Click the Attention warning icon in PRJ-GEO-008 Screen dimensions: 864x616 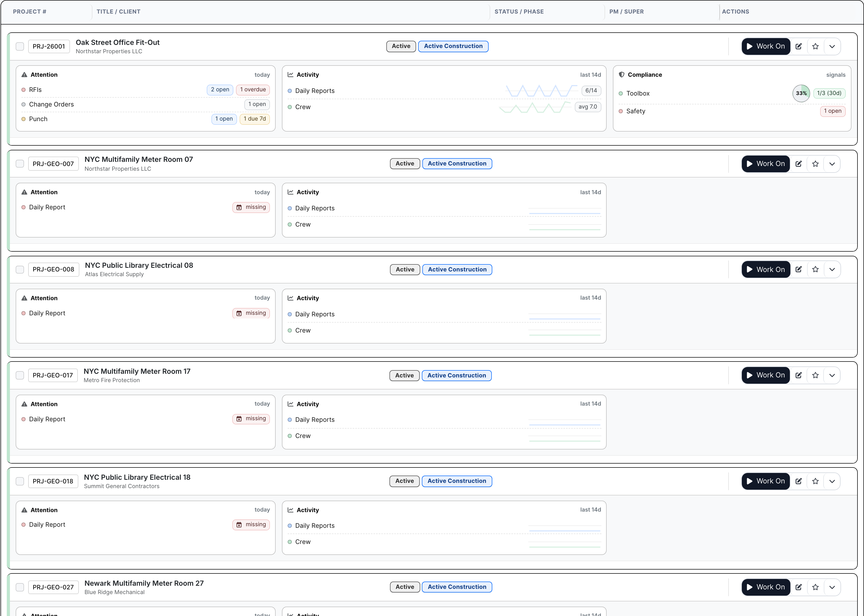24,298
